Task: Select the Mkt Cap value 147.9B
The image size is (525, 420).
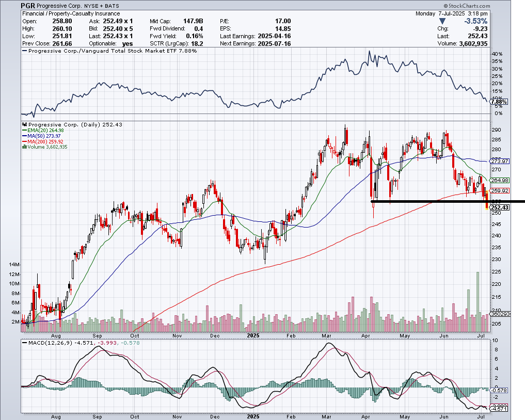Action: pos(193,21)
